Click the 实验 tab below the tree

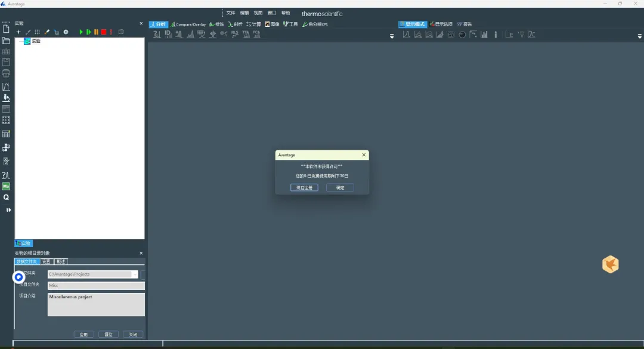pos(23,243)
